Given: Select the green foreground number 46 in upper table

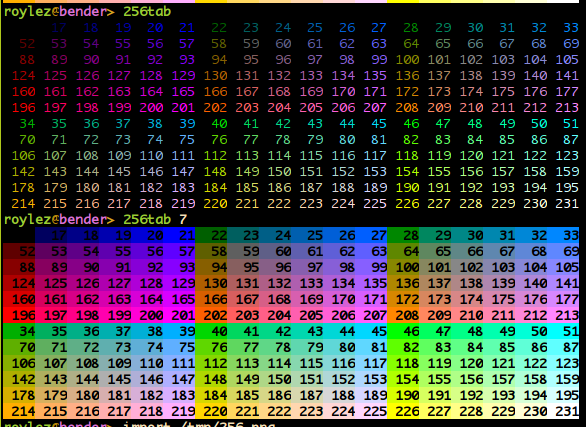Looking at the screenshot, I should 411,124.
